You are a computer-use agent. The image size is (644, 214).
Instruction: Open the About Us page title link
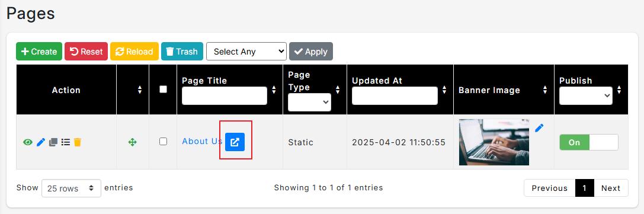point(202,141)
